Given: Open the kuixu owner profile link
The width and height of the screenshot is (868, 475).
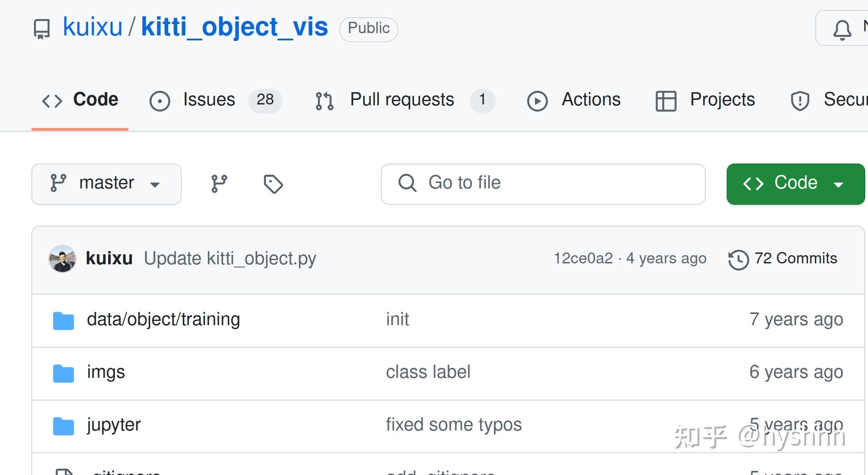Looking at the screenshot, I should tap(93, 27).
